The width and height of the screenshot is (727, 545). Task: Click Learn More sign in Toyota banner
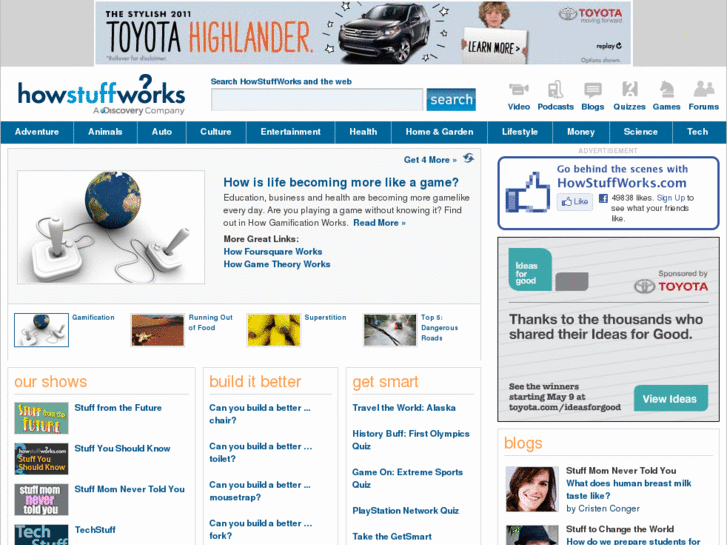495,46
